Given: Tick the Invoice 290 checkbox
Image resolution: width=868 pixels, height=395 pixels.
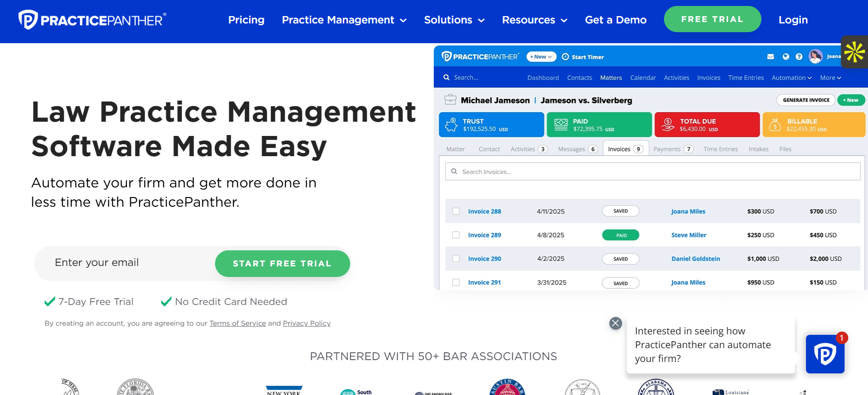Looking at the screenshot, I should [x=456, y=259].
